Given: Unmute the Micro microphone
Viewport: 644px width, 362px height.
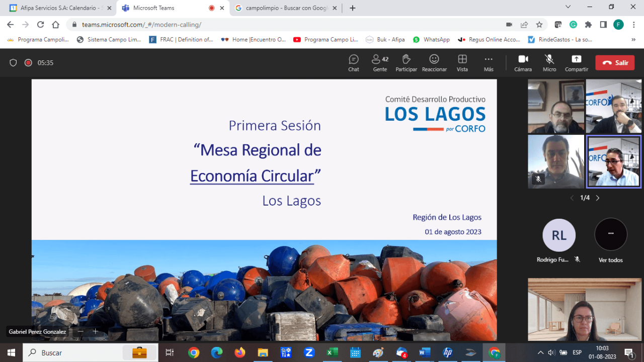Looking at the screenshot, I should pyautogui.click(x=549, y=63).
